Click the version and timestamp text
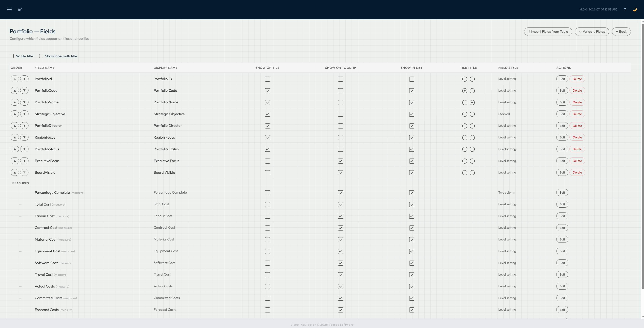The width and height of the screenshot is (644, 328). 598,9
